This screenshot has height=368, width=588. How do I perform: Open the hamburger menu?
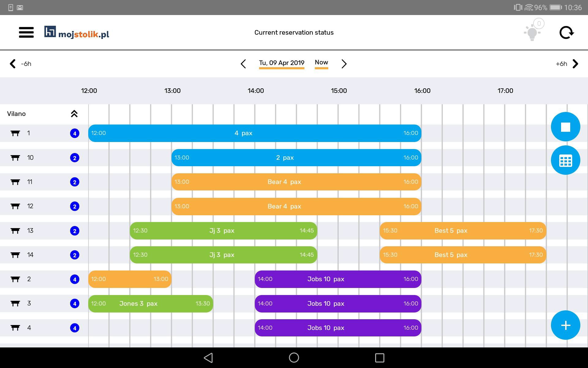click(26, 32)
